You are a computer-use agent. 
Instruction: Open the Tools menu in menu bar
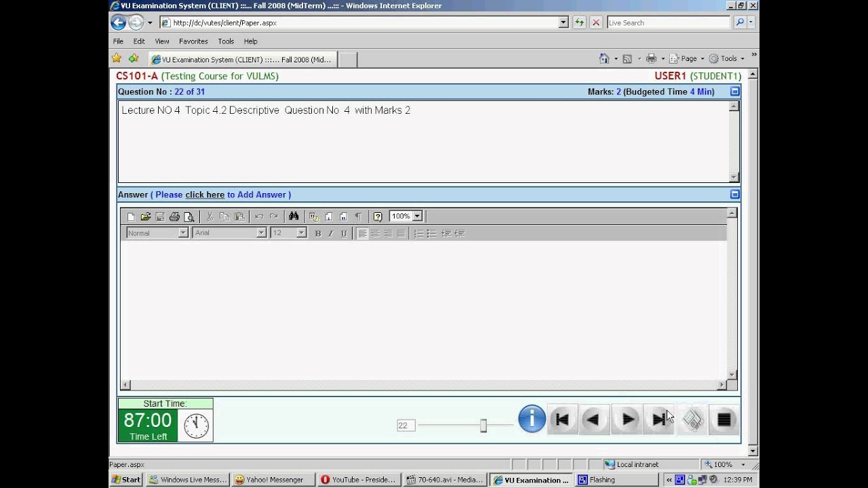[x=226, y=41]
